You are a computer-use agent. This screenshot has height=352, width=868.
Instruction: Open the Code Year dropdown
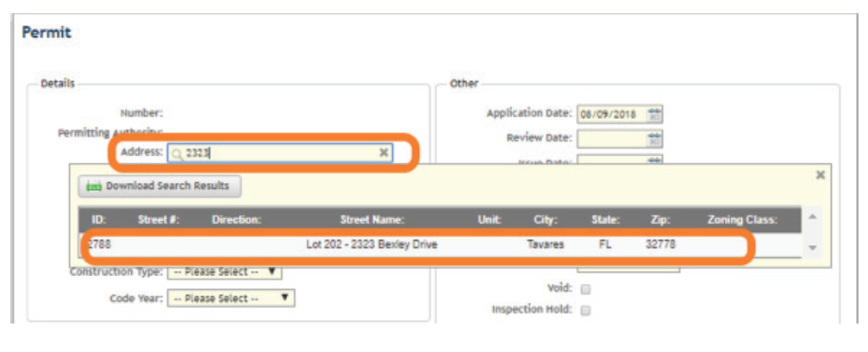(x=231, y=299)
